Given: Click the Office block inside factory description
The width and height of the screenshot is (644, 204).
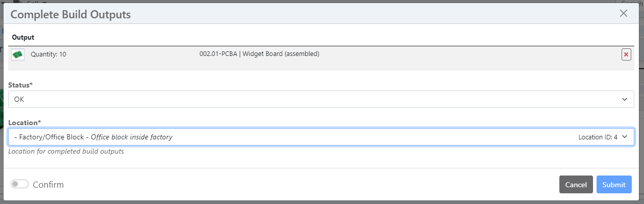Looking at the screenshot, I should pos(132,137).
